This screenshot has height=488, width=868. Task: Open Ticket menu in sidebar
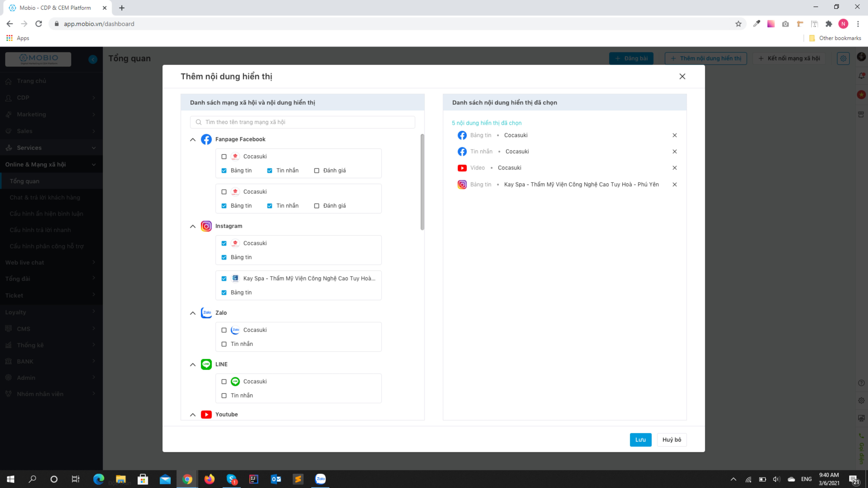click(51, 295)
